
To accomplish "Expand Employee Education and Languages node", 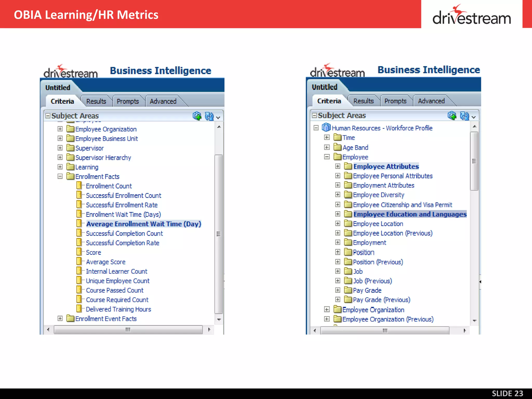I will [x=338, y=214].
